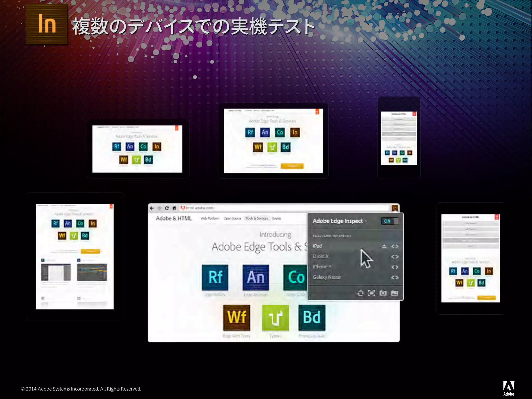Image resolution: width=532 pixels, height=399 pixels.
Task: Open remote inspection for Droid X
Action: click(x=395, y=257)
